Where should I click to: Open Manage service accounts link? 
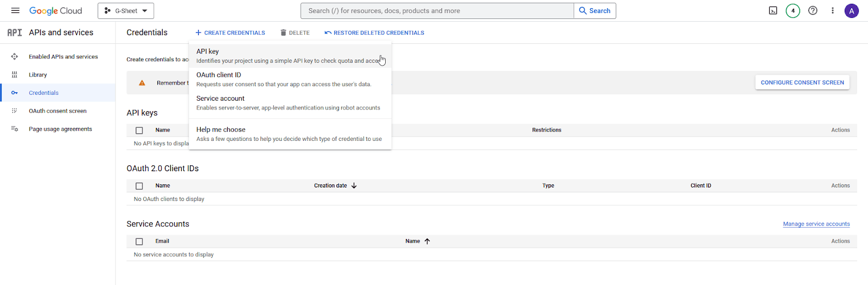(816, 224)
